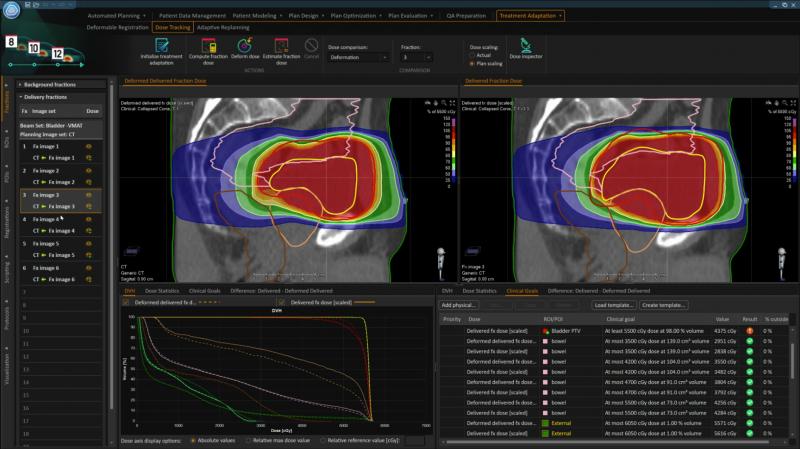Screen dimensions: 800x449
Task: Click Estimate fraction dose icon
Action: pyautogui.click(x=281, y=45)
